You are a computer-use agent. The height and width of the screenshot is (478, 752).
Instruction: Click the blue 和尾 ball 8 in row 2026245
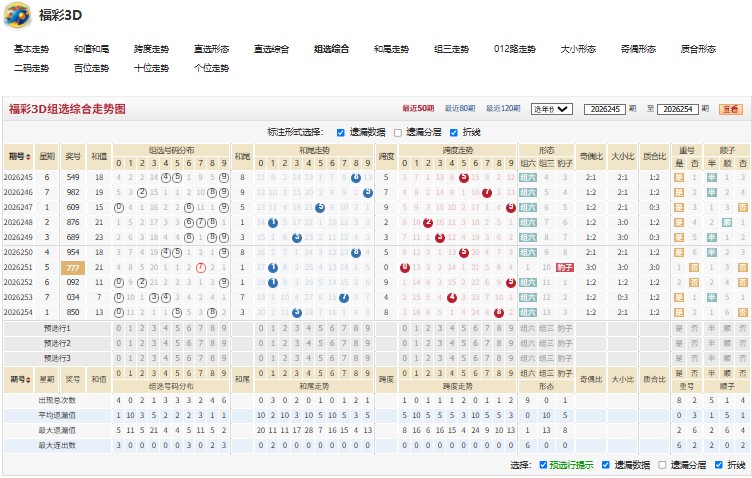click(x=356, y=177)
